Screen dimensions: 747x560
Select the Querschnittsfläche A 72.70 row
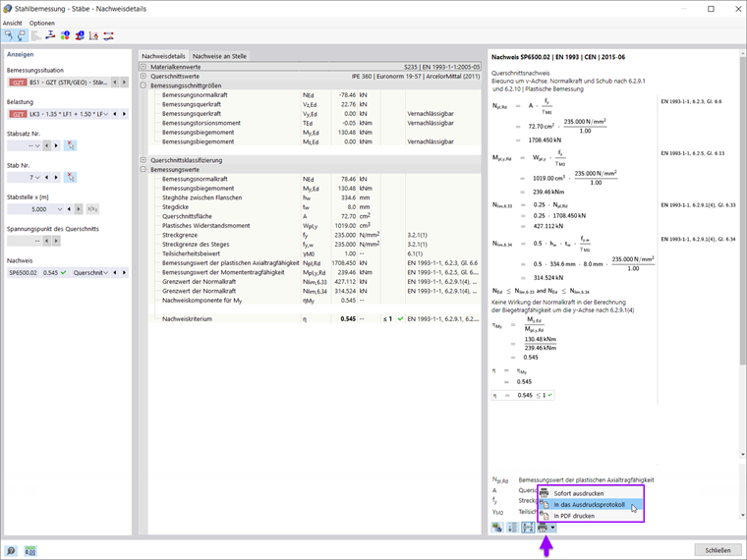coord(315,216)
